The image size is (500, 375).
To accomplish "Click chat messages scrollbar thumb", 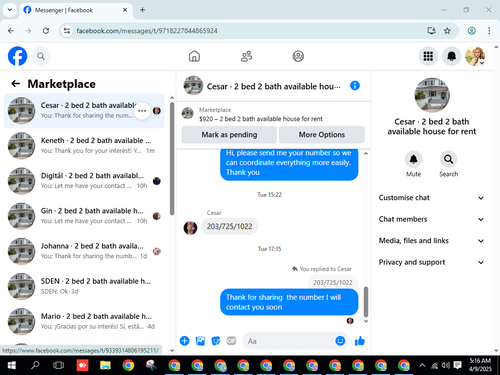I will (x=366, y=302).
